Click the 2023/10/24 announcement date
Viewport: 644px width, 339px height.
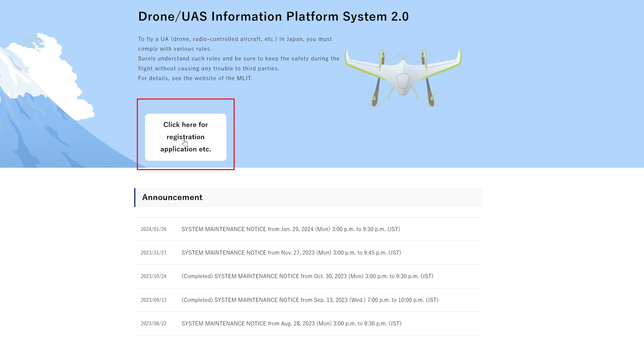coord(154,276)
